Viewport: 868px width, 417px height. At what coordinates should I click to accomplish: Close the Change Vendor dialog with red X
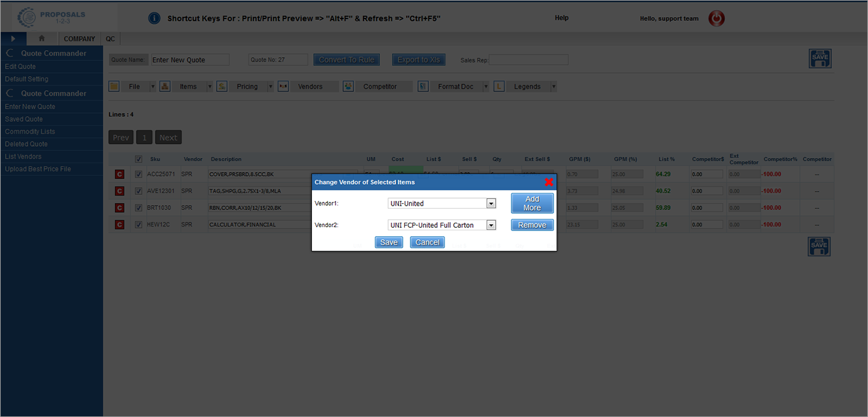point(549,182)
